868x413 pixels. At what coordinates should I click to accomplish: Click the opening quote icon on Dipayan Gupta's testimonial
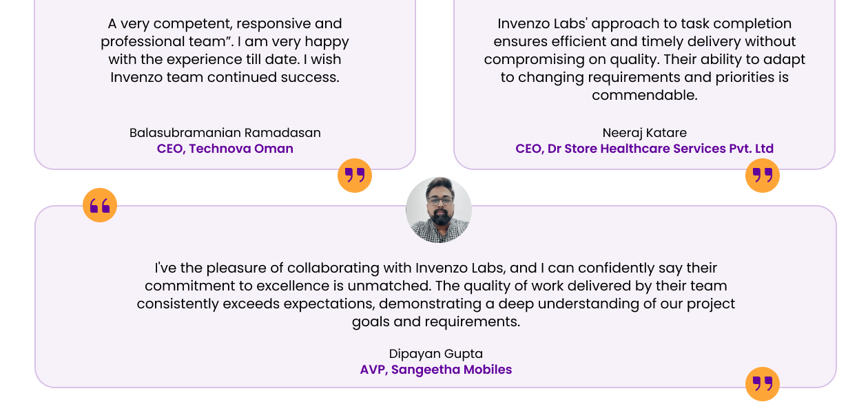point(100,205)
